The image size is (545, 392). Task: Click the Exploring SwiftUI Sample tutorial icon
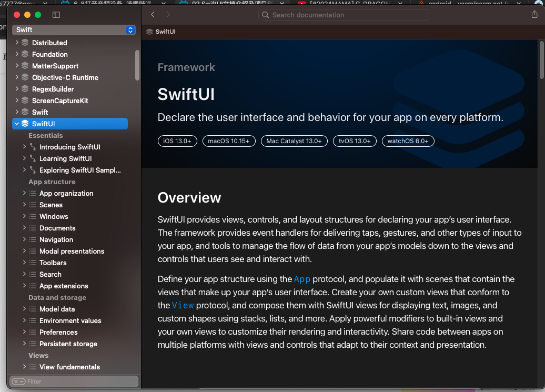click(33, 170)
